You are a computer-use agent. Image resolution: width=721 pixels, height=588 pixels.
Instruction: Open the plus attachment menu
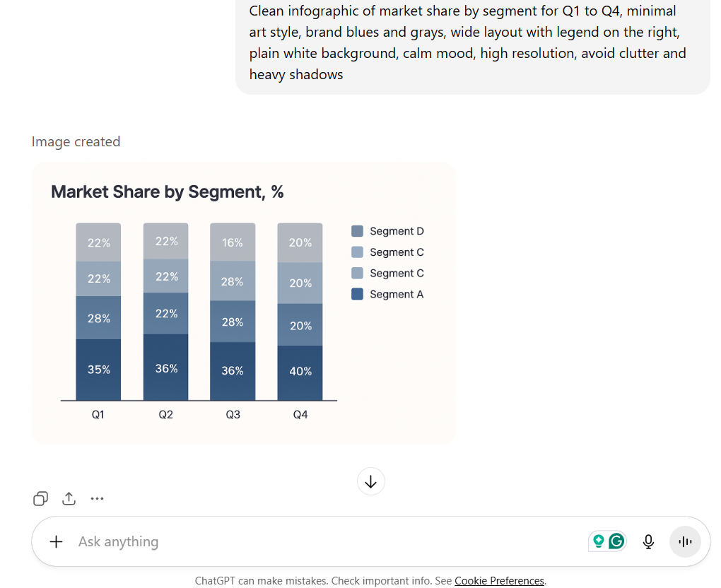point(57,542)
